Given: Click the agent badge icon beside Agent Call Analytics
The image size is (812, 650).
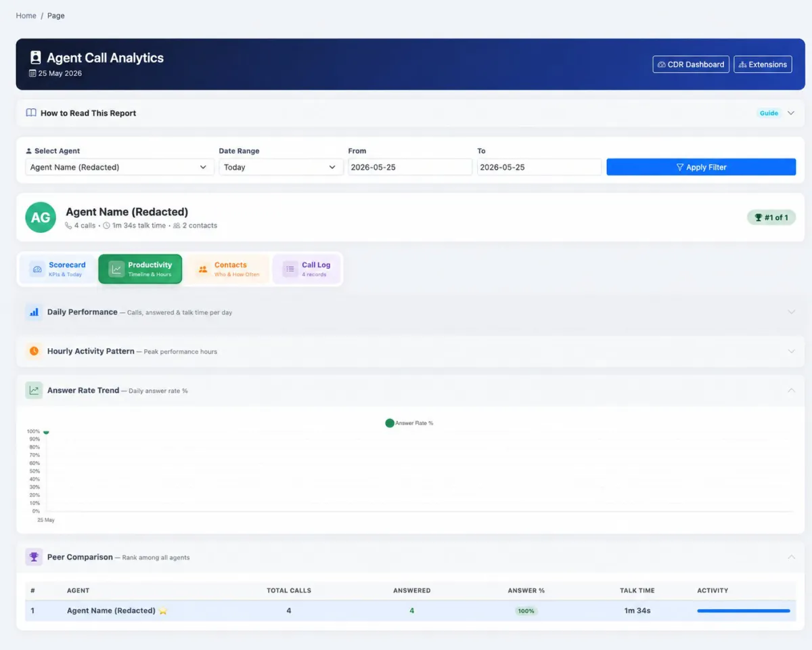Looking at the screenshot, I should [36, 58].
